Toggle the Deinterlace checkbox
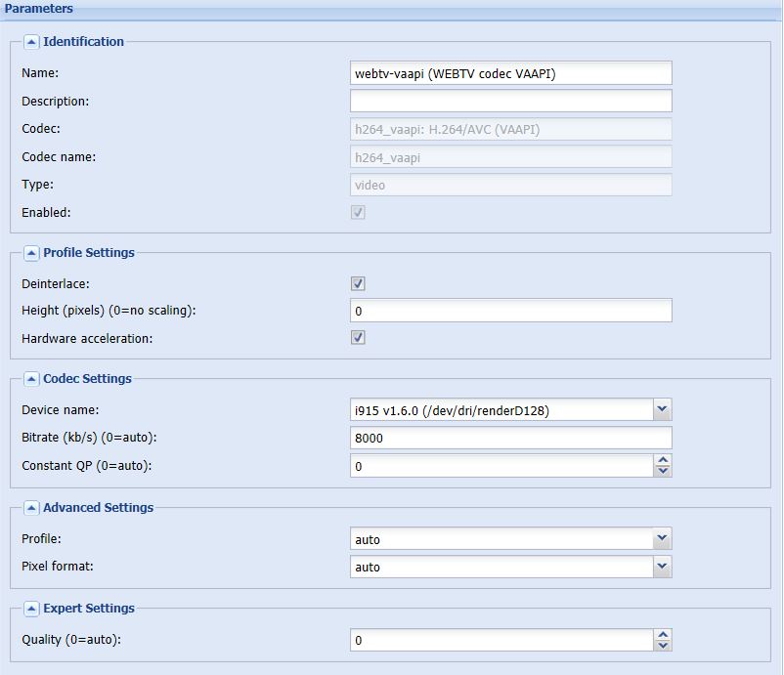The image size is (784, 675). click(358, 284)
